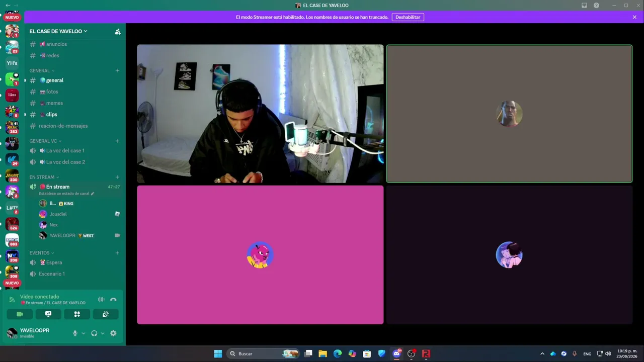The height and width of the screenshot is (362, 644).
Task: Open the server with 230 notifications
Action: tap(12, 175)
